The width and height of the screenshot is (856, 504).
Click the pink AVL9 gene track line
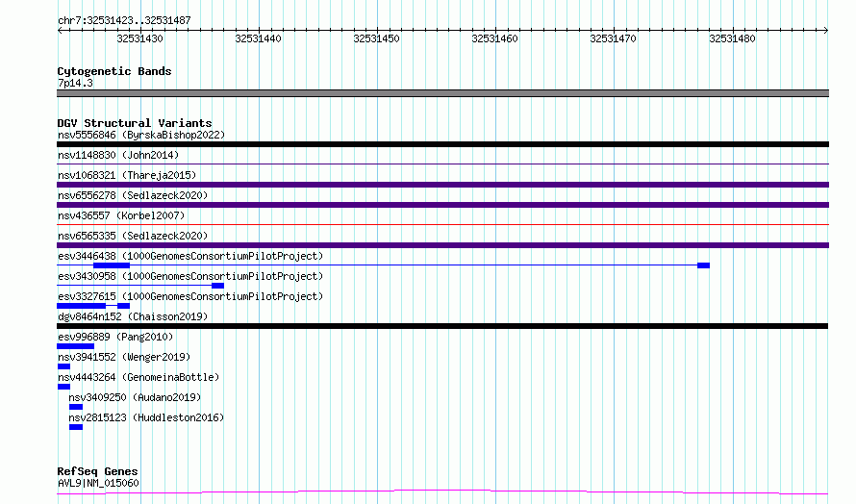pyautogui.click(x=442, y=492)
